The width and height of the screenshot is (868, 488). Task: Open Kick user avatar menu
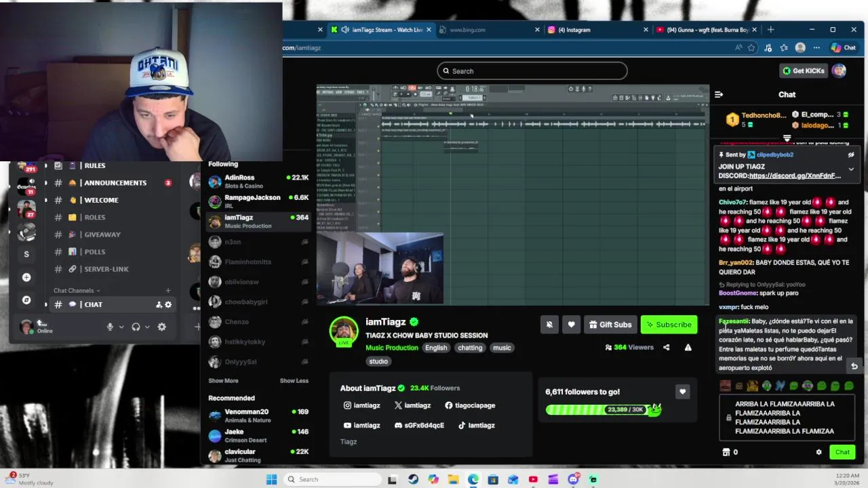840,70
